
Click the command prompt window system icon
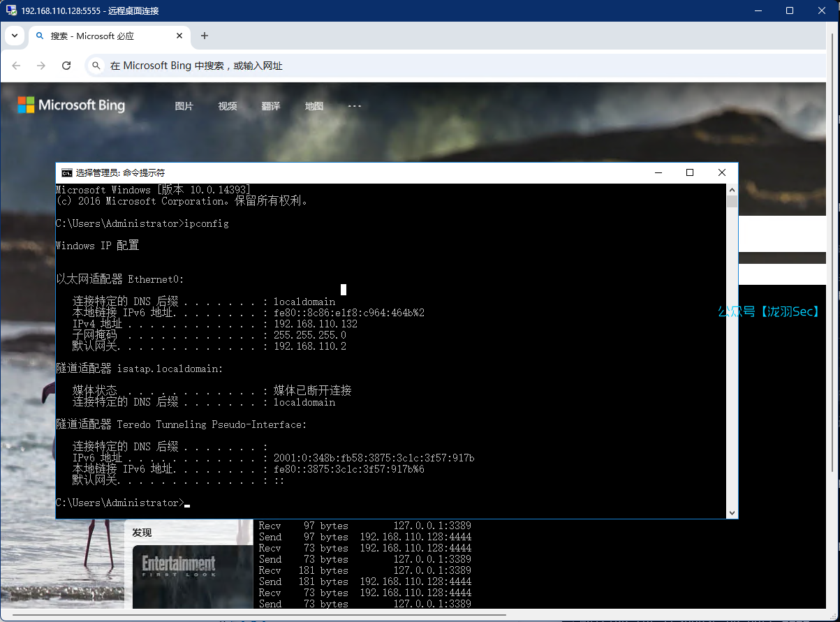pyautogui.click(x=66, y=172)
